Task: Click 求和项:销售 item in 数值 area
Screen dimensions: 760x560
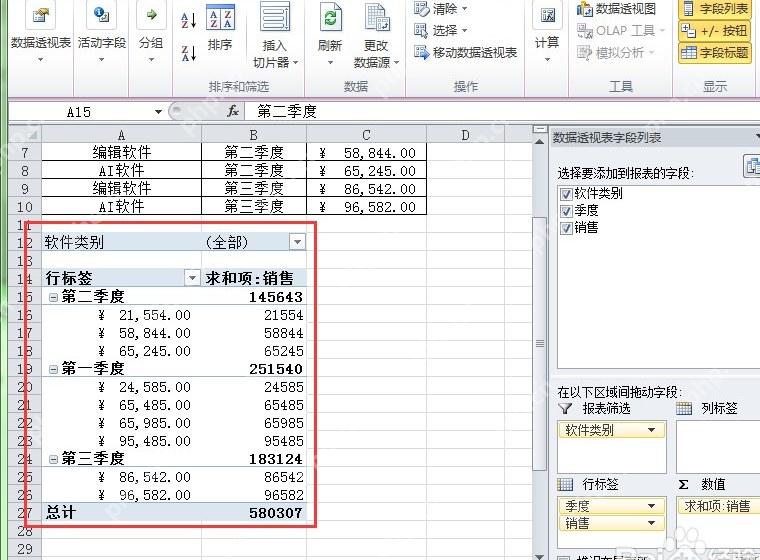Action: (718, 506)
